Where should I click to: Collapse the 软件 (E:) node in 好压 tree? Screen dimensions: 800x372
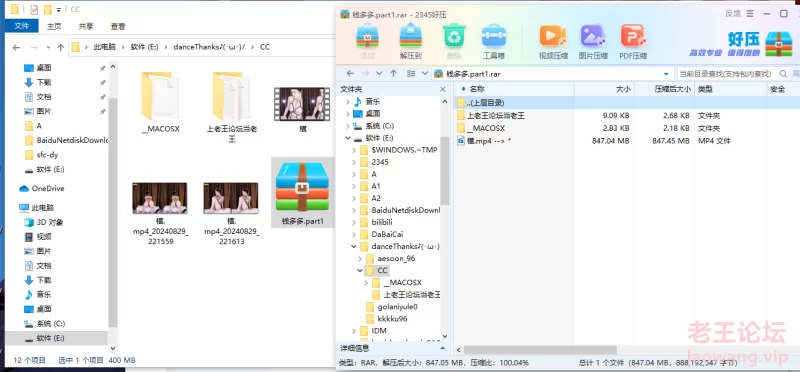[348, 138]
